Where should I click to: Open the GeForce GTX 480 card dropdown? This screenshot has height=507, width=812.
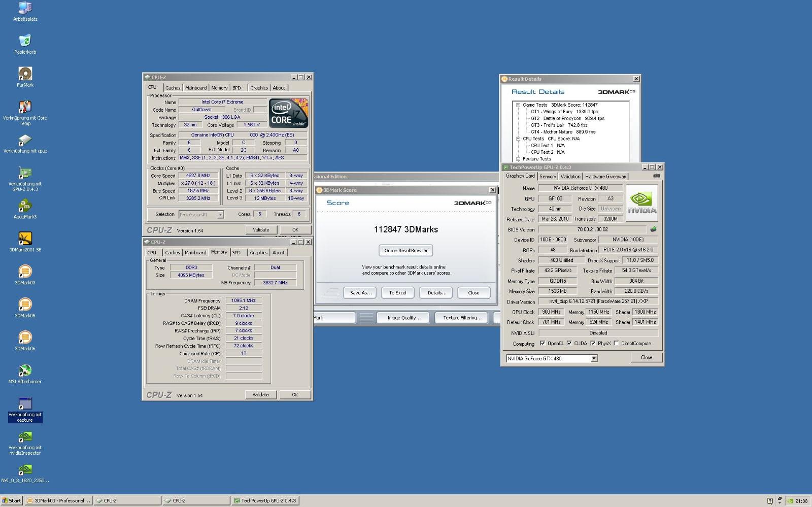click(594, 358)
